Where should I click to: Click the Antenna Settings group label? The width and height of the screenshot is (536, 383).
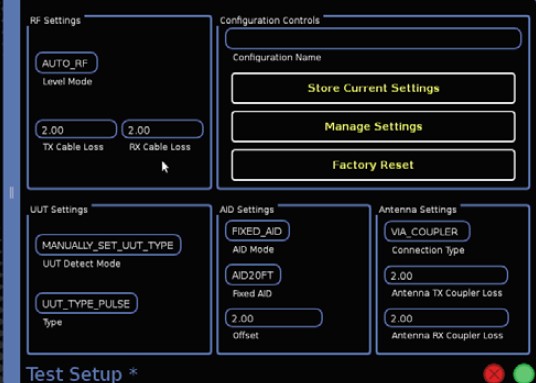point(417,209)
